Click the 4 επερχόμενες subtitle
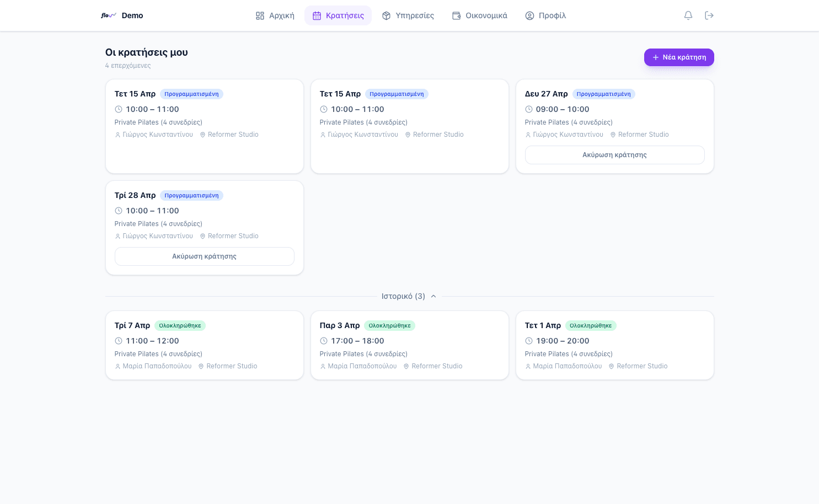 point(128,66)
